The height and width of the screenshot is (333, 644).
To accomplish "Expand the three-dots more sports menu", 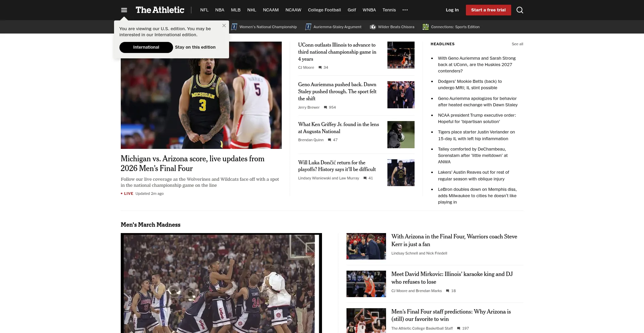I will coord(405,10).
